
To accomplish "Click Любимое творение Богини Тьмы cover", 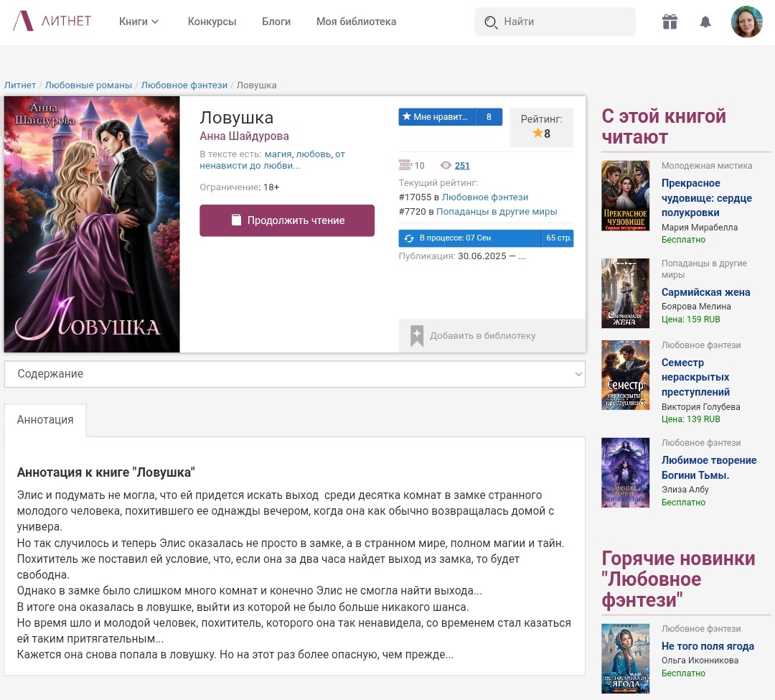I will (625, 472).
